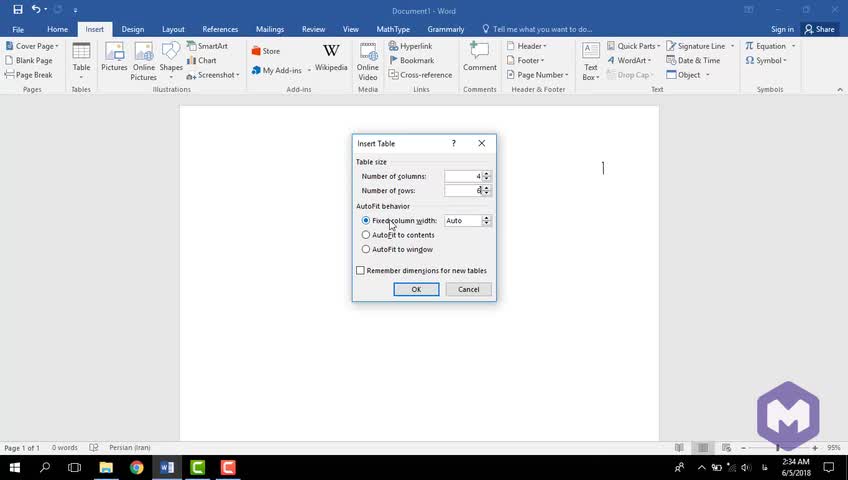Open Online Pictures from Illustrations group
The width and height of the screenshot is (848, 480).
tap(144, 61)
